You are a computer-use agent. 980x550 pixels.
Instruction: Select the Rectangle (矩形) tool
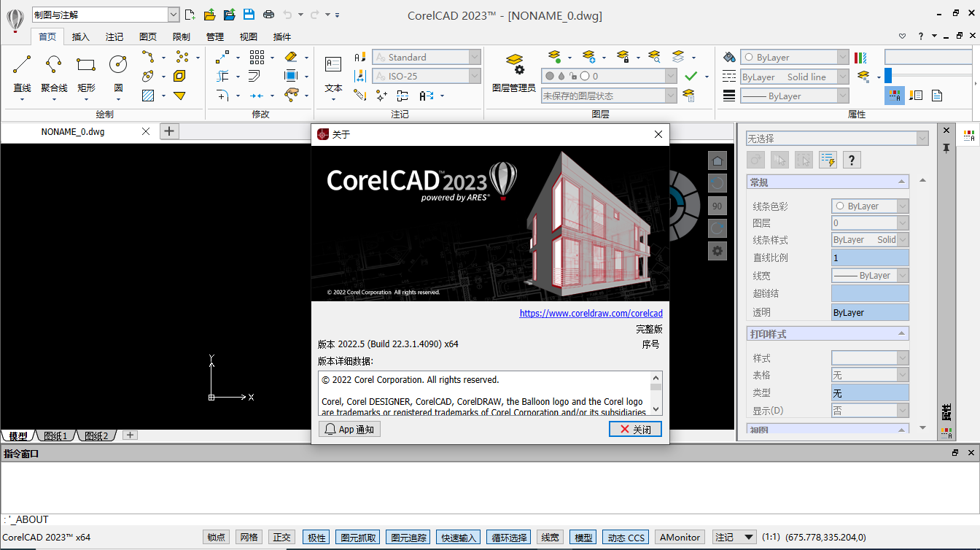[86, 74]
